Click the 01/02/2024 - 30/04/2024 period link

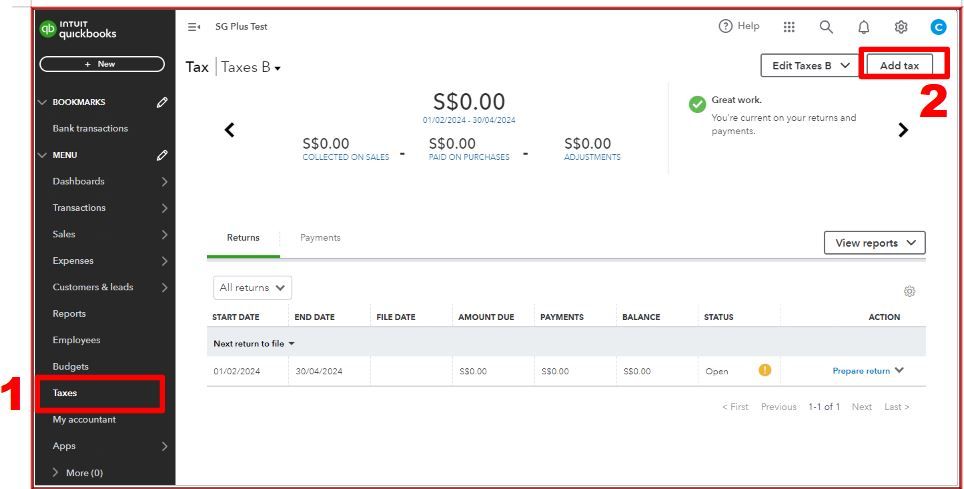pos(469,120)
